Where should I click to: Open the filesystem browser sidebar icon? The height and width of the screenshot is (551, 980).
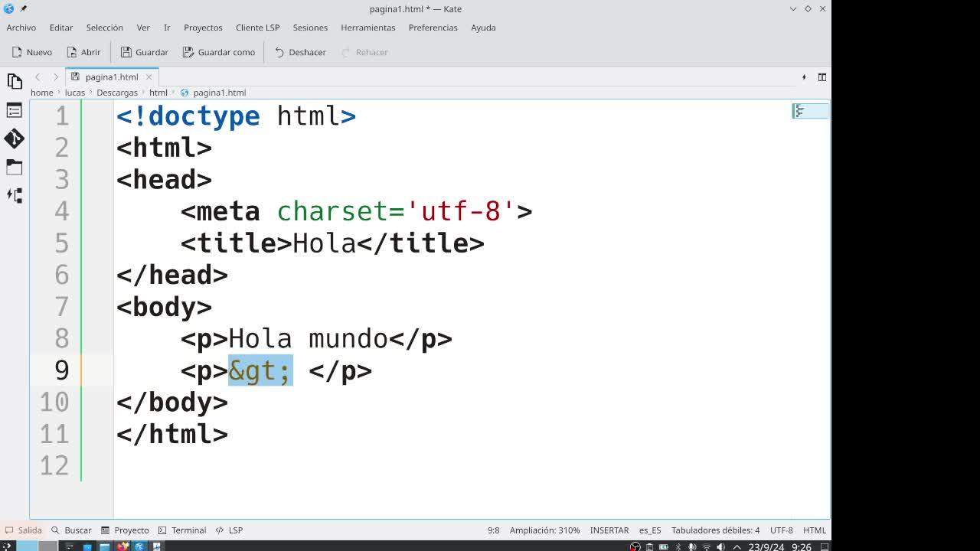click(x=14, y=167)
